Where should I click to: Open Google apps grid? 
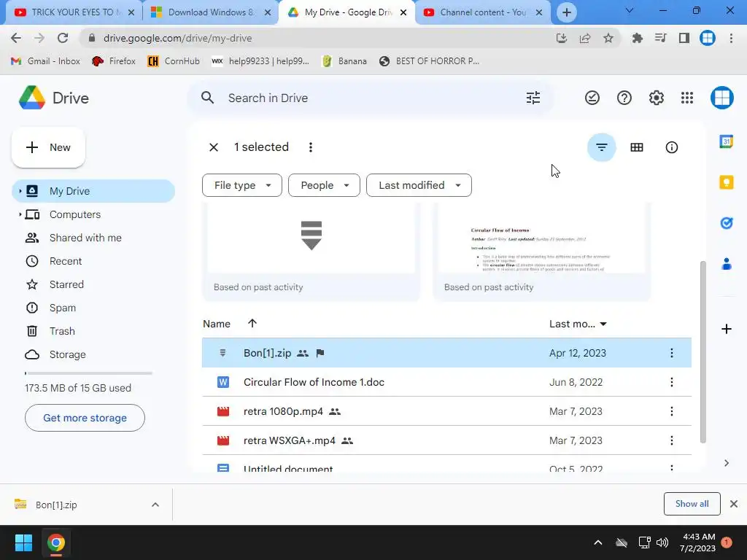(x=687, y=98)
